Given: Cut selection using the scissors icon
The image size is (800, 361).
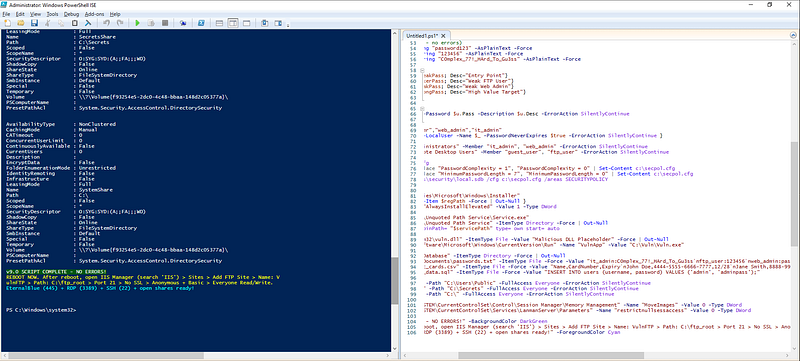Looking at the screenshot, I should [x=47, y=23].
